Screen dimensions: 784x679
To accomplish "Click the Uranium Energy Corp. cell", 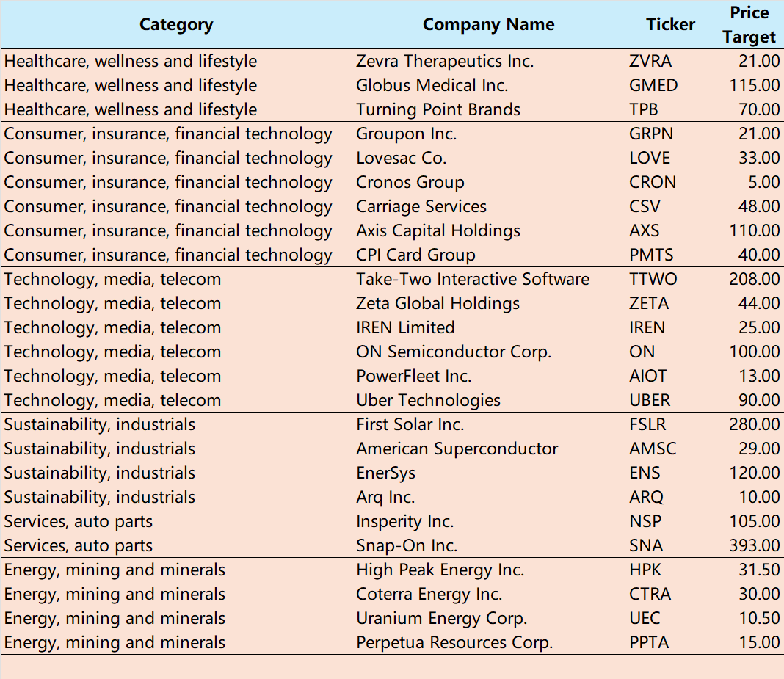I will pyautogui.click(x=441, y=619).
